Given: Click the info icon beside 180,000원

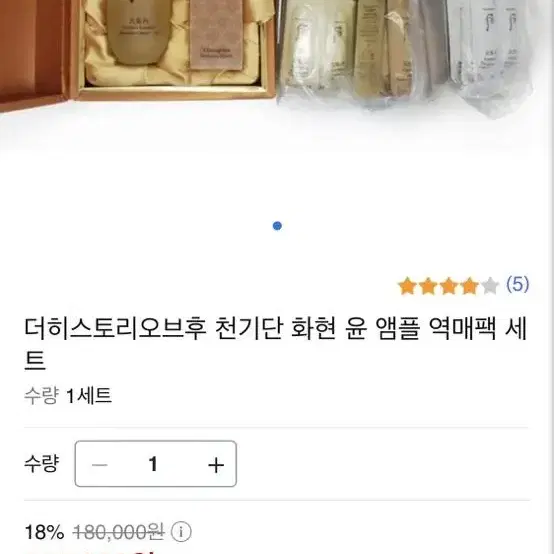Looking at the screenshot, I should coord(181,532).
